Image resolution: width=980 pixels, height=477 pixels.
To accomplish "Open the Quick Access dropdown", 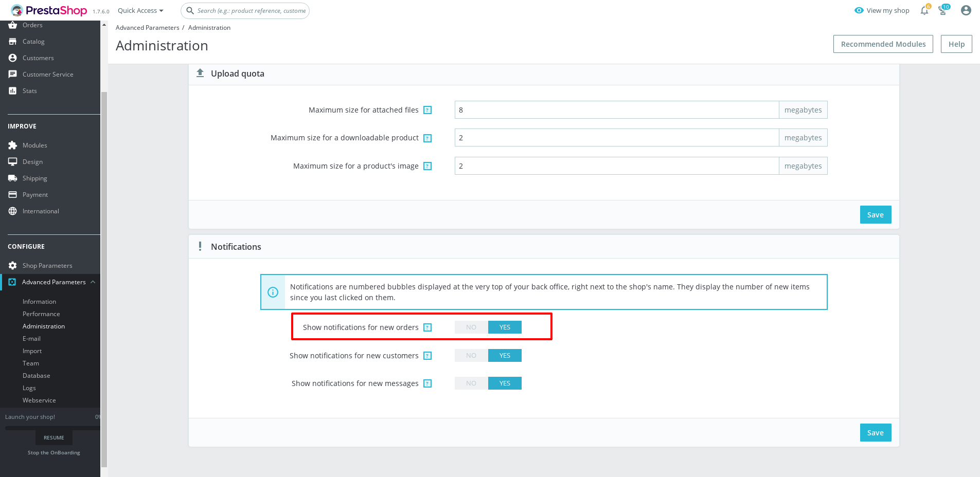I will [x=139, y=10].
